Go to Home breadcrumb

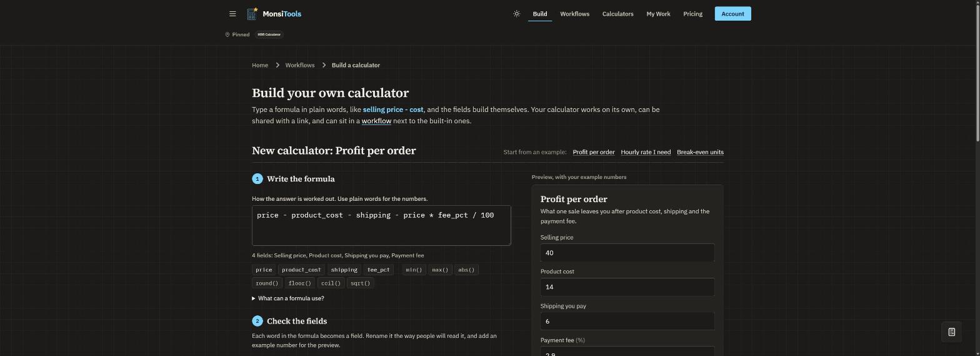(x=260, y=65)
